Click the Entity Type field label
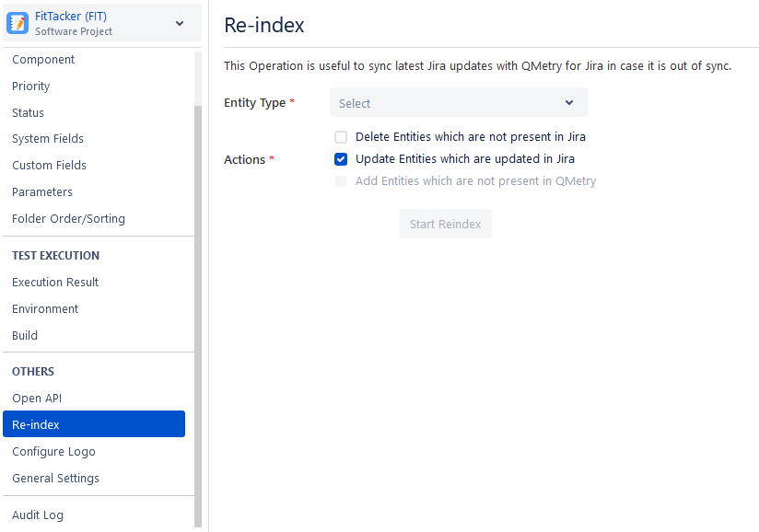The width and height of the screenshot is (759, 532). [x=255, y=103]
